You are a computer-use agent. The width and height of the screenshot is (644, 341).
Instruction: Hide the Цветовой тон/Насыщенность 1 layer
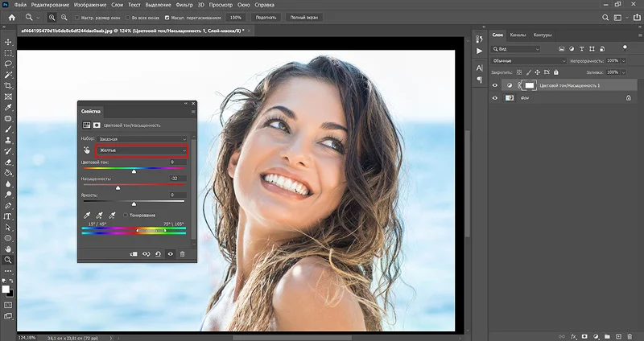[x=495, y=85]
